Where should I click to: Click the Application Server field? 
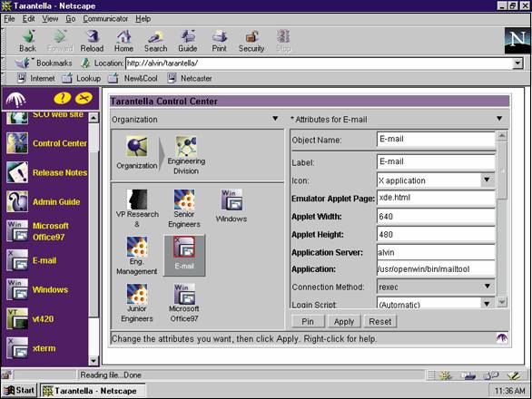[x=436, y=252]
